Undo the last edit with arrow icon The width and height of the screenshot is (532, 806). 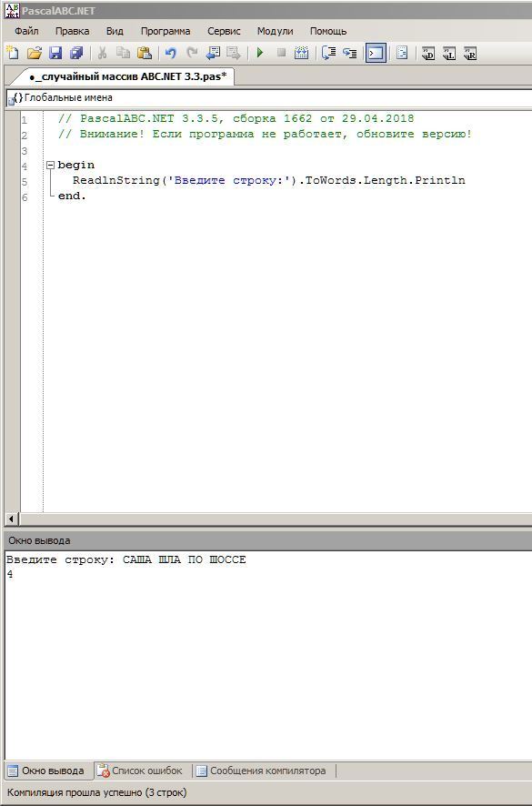click(171, 53)
